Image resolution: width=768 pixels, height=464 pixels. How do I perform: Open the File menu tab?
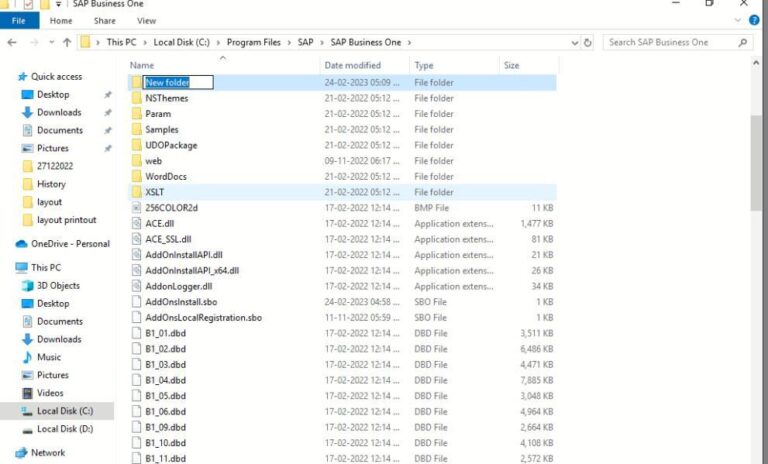[19, 21]
